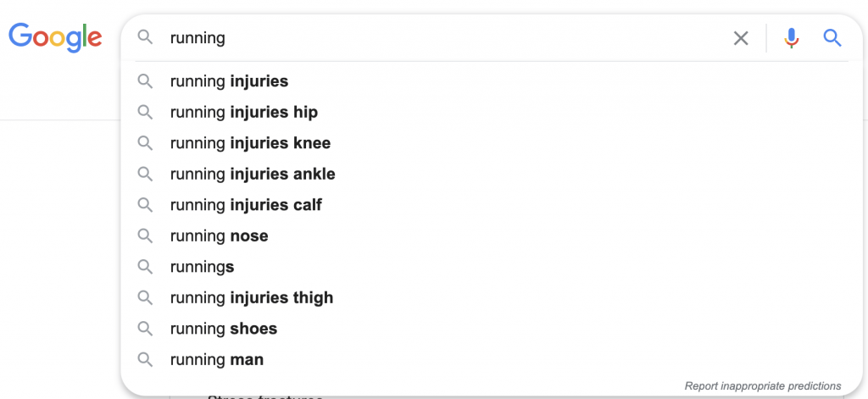Click the magnifier icon beside running injuries
Screen dimensions: 868x399
tap(145, 81)
